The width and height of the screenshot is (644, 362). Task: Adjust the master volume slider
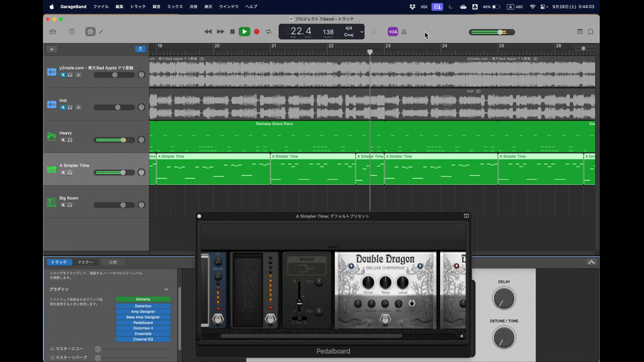click(x=492, y=32)
